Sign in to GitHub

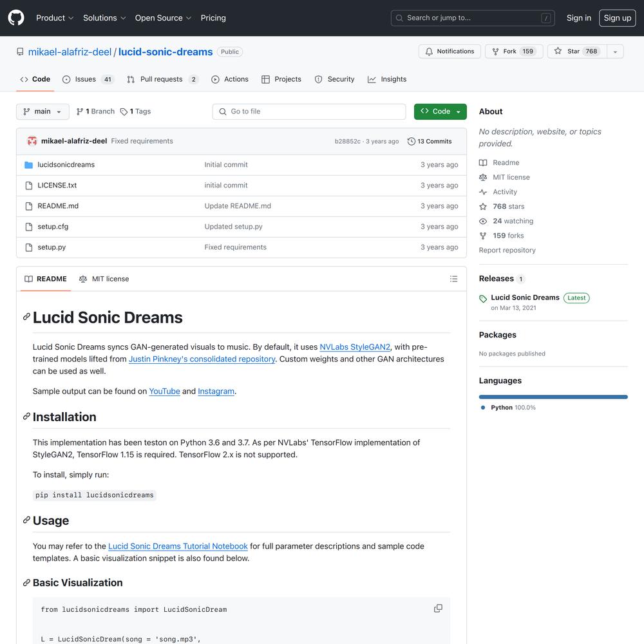click(x=579, y=18)
